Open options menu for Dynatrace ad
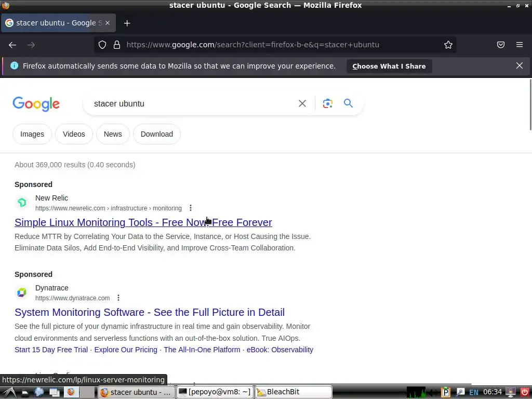 pos(118,298)
